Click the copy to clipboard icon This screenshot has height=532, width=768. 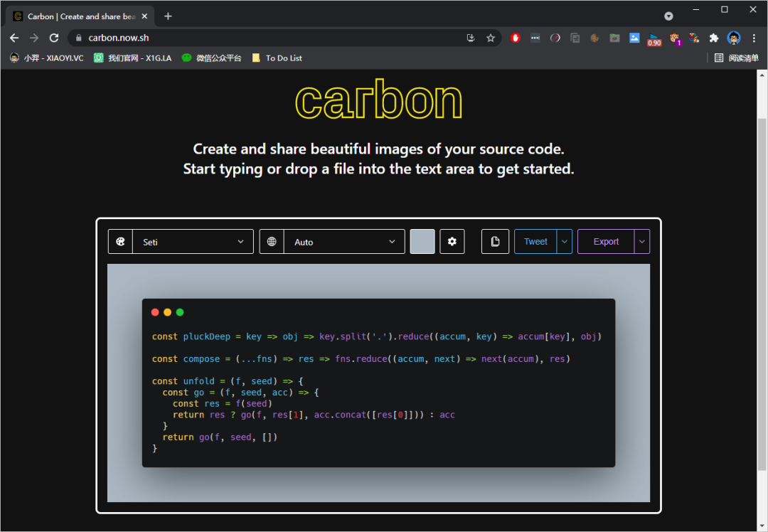click(x=495, y=242)
